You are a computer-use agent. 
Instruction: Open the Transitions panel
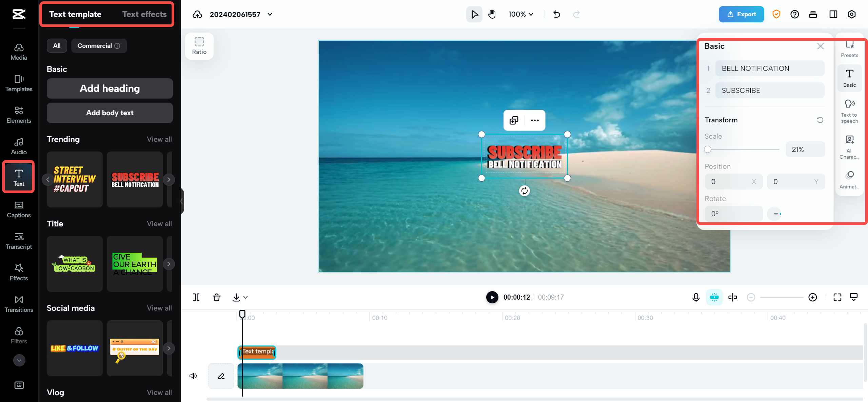[19, 303]
